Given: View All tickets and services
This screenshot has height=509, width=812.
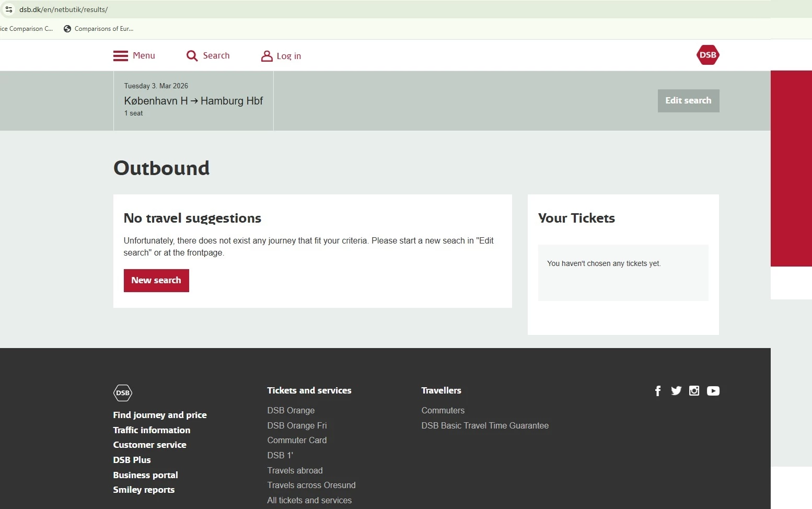Looking at the screenshot, I should click(309, 501).
